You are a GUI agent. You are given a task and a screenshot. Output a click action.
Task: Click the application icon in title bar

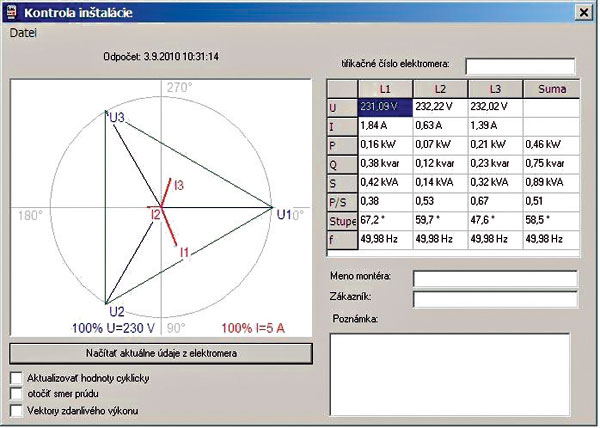point(14,12)
